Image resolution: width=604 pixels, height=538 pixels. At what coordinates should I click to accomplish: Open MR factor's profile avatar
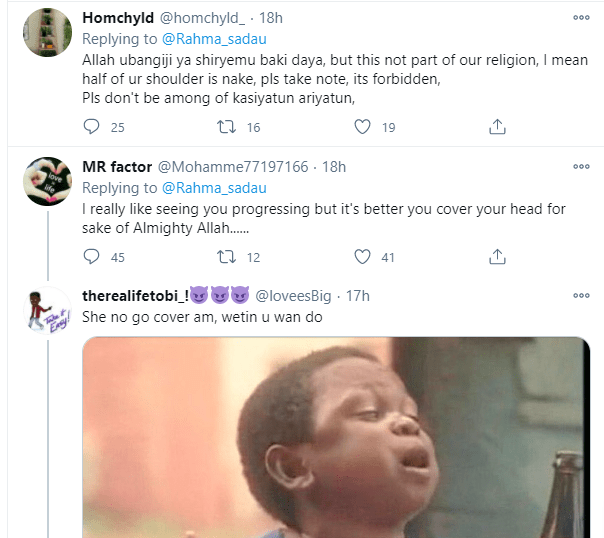click(x=47, y=182)
